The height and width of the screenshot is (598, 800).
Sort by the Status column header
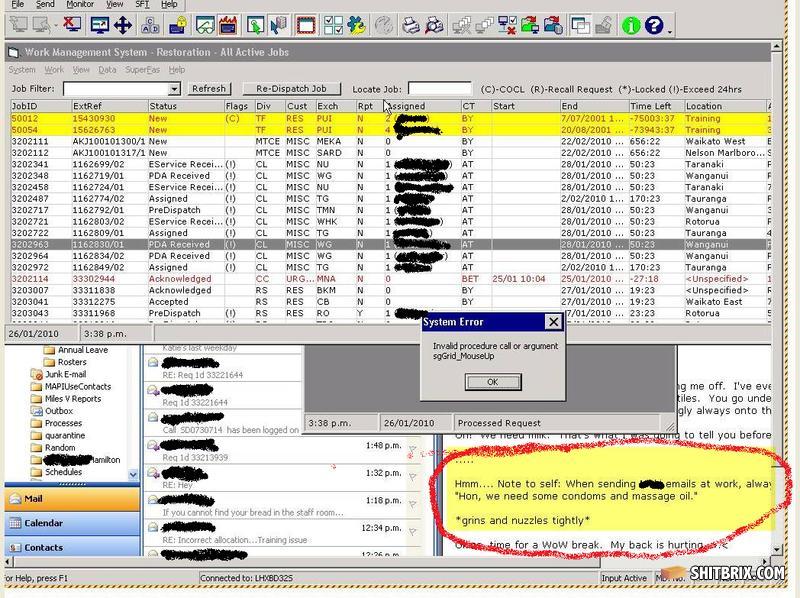tap(185, 106)
